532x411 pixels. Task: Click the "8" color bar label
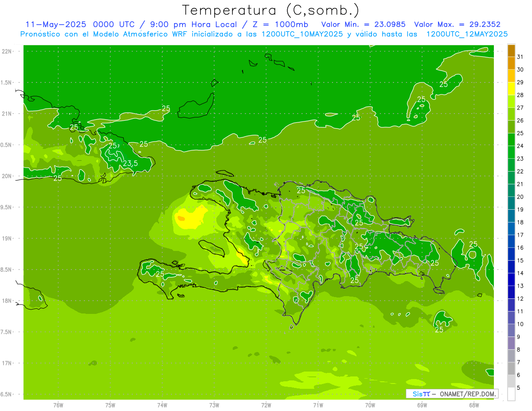coord(519,349)
